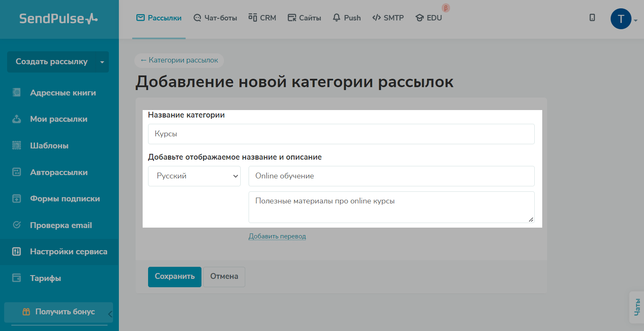This screenshot has height=331, width=644.
Task: Open the CRM tab
Action: point(262,18)
